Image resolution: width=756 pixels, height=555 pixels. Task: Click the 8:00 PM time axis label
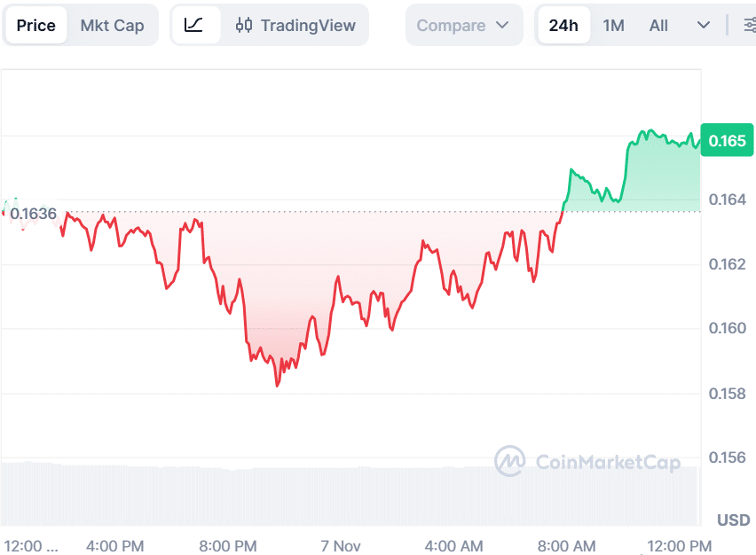click(228, 545)
